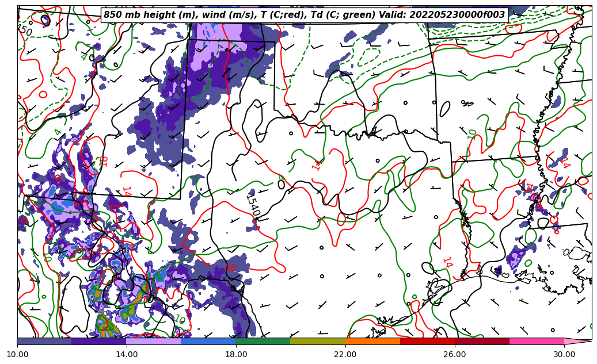
Task: Click the 30.00 colorbar tick label
Action: coord(564,354)
